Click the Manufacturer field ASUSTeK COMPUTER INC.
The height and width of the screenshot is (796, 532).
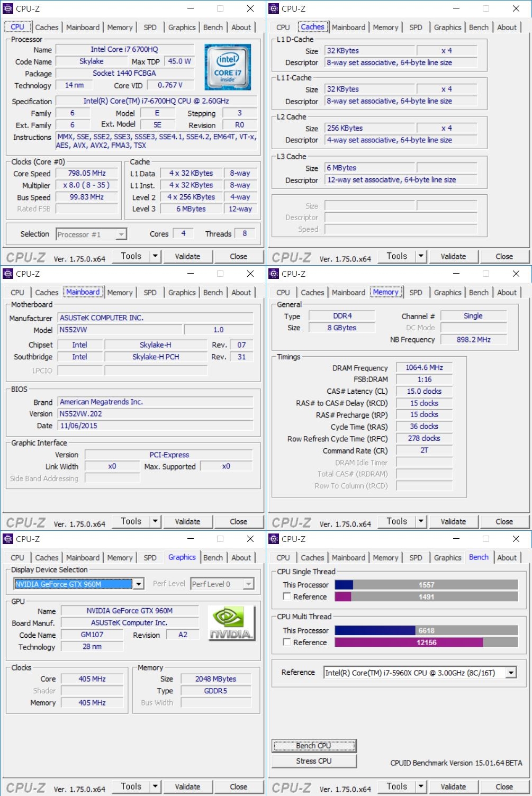tap(156, 318)
